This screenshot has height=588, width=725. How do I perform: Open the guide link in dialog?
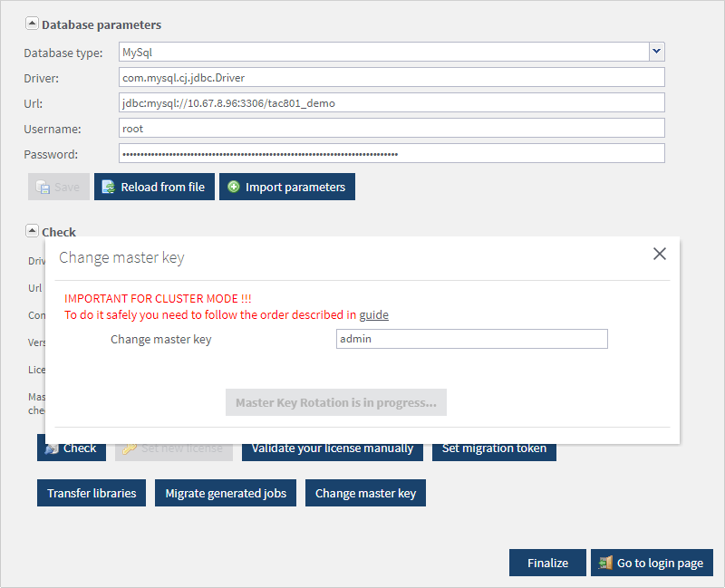pos(373,314)
